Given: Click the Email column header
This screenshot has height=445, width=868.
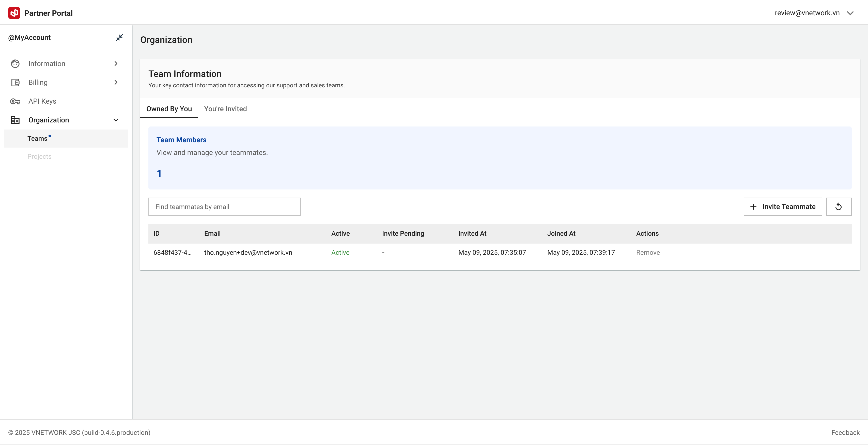Looking at the screenshot, I should 212,233.
